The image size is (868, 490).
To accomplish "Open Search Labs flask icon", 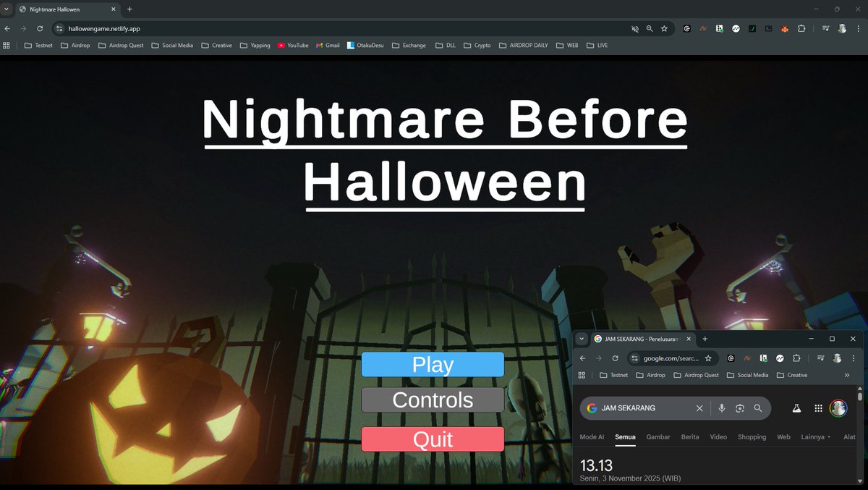I will tap(796, 408).
